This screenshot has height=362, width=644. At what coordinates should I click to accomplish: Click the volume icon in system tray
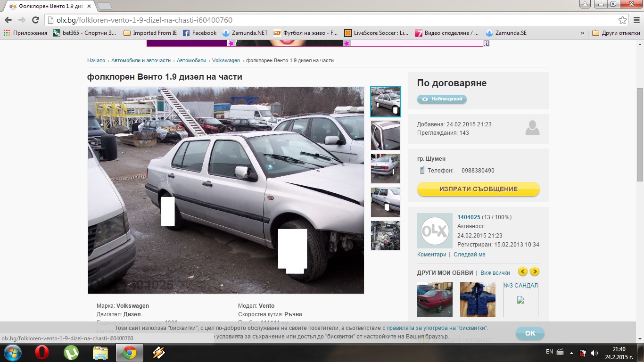pyautogui.click(x=594, y=353)
